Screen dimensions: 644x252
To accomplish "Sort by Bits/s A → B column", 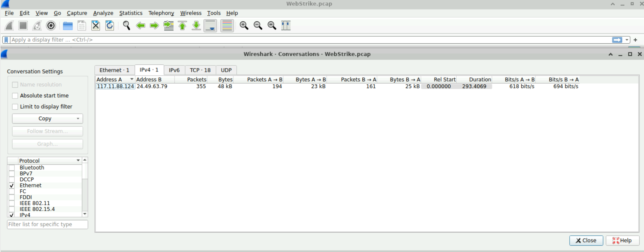I will tap(514, 80).
